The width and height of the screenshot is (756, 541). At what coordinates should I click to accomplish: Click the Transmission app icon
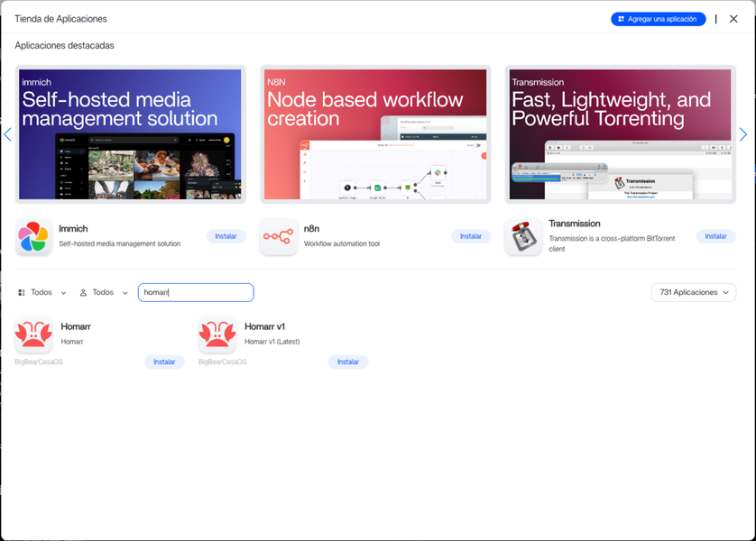tap(523, 237)
